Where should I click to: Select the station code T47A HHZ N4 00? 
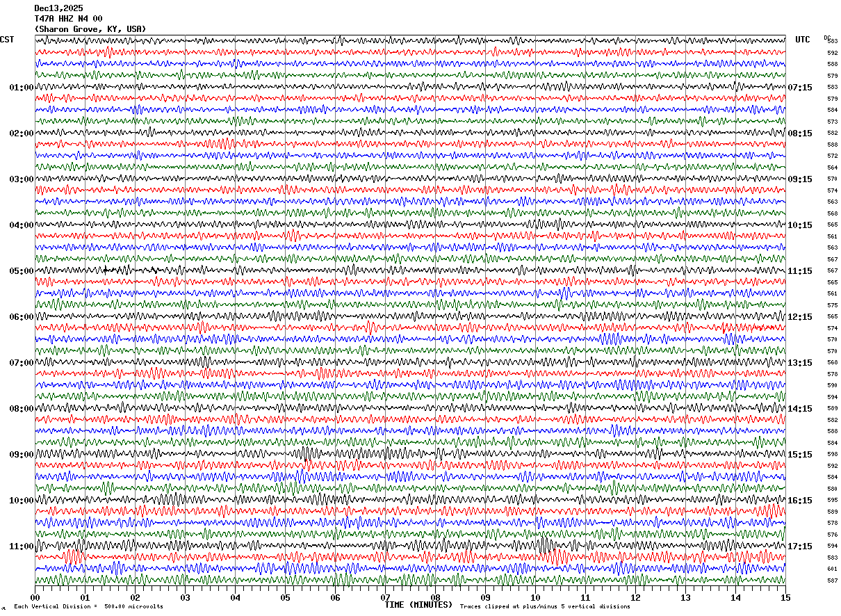click(x=68, y=19)
